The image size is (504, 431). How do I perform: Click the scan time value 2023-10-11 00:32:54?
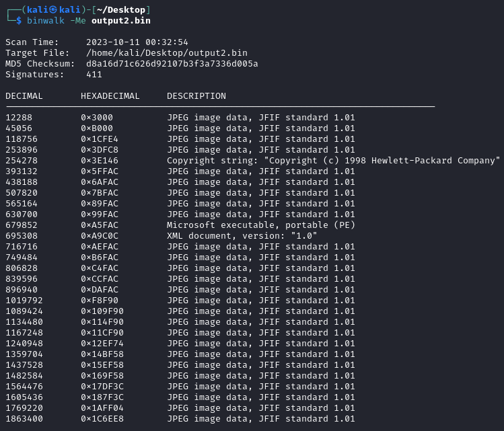pos(137,42)
